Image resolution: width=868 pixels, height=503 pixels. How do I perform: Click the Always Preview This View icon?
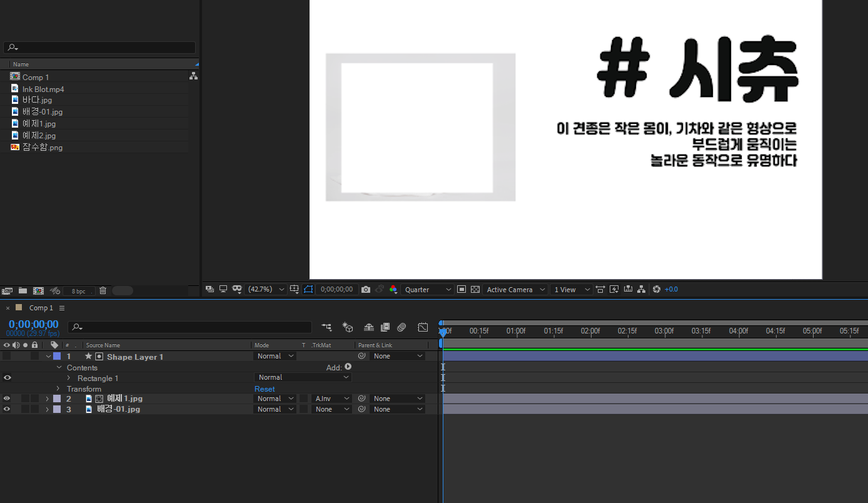(x=209, y=289)
